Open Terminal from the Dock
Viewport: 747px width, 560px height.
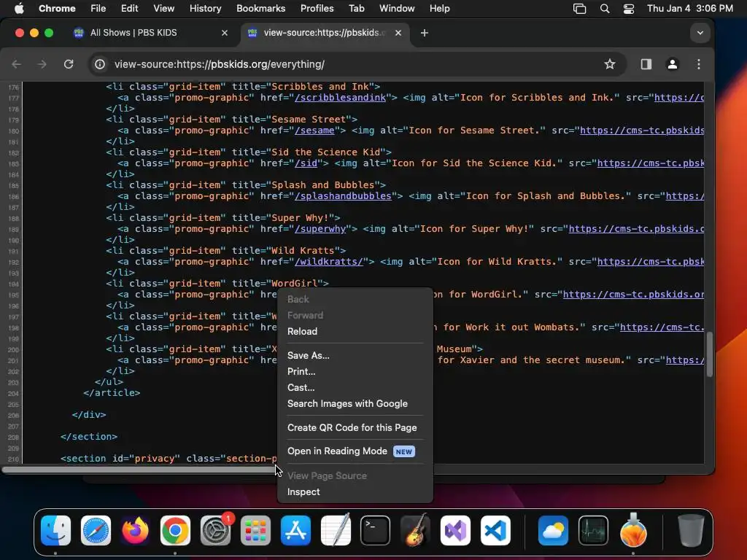pyautogui.click(x=376, y=530)
